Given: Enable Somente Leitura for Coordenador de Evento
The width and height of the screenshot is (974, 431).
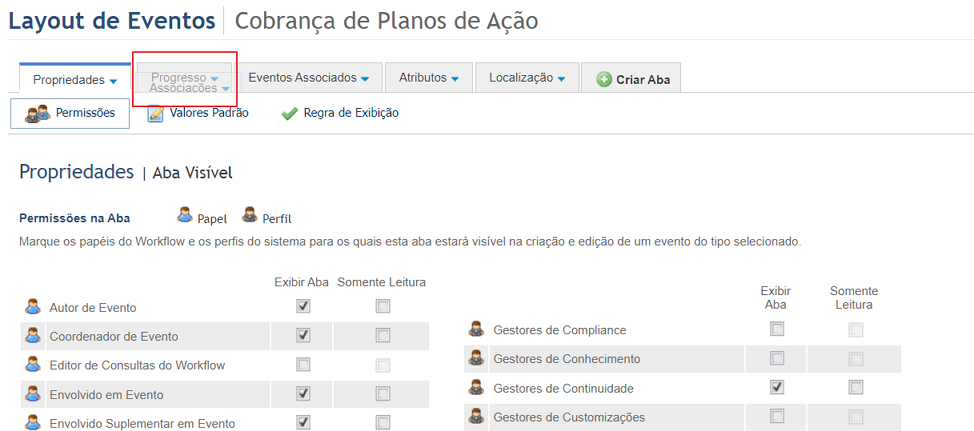Looking at the screenshot, I should (x=383, y=335).
